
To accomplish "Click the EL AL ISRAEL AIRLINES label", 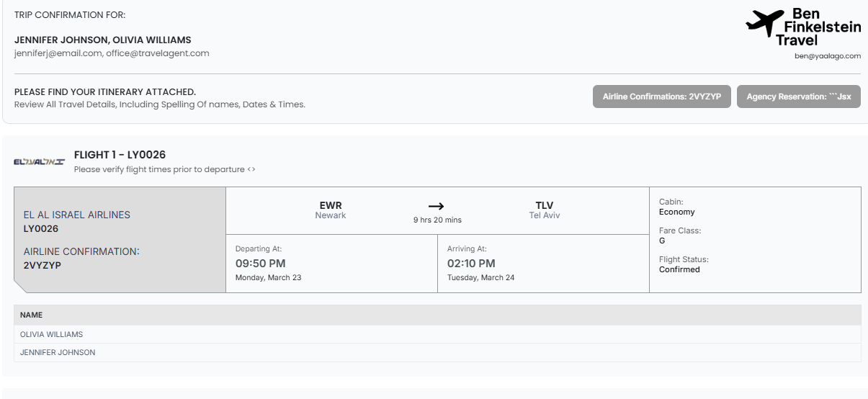I will pyautogui.click(x=77, y=215).
